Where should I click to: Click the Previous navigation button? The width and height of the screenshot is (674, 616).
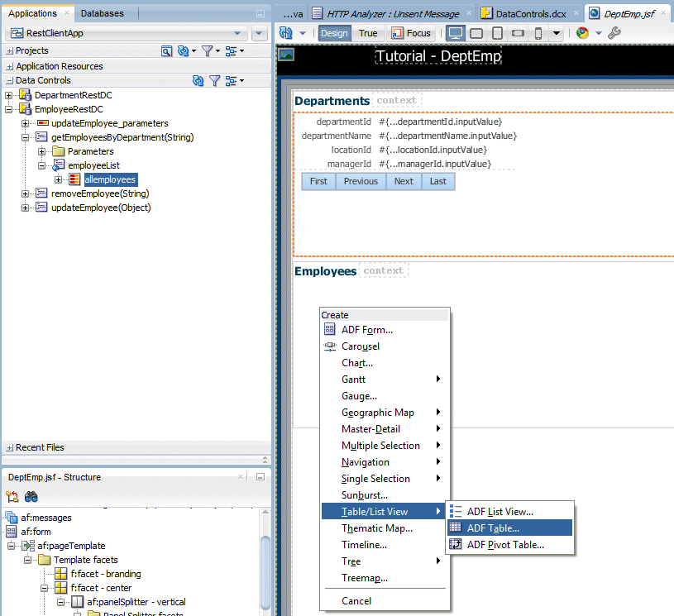pos(361,181)
